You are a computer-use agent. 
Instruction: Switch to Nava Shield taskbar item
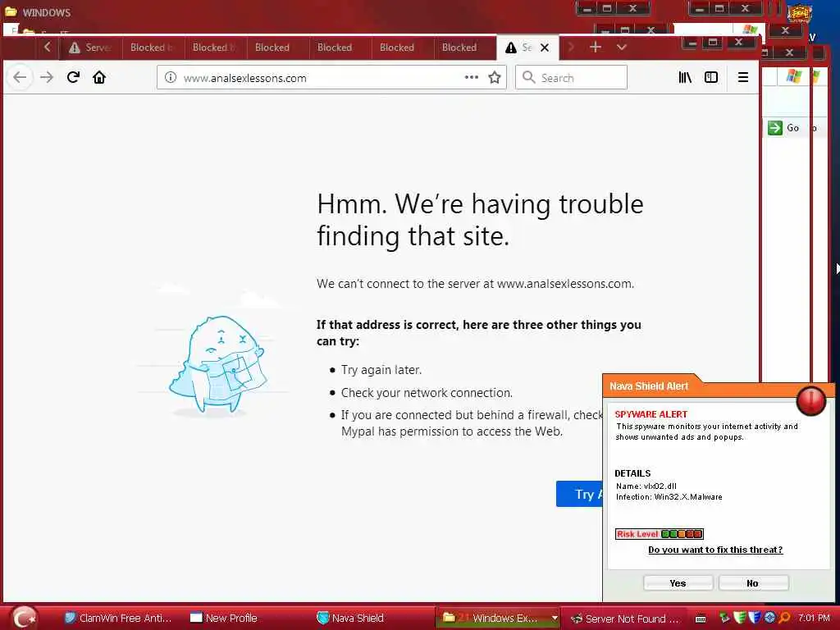coord(351,619)
